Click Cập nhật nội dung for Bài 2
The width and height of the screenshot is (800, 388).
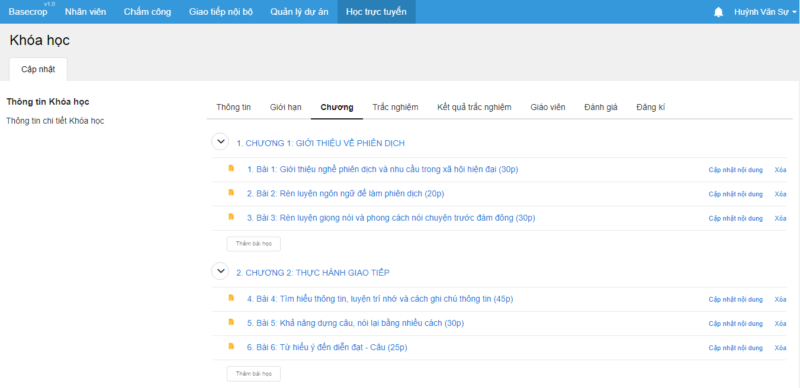click(736, 194)
